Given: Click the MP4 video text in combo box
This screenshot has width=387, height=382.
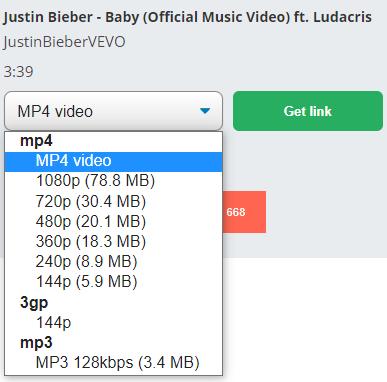Looking at the screenshot, I should tap(55, 111).
